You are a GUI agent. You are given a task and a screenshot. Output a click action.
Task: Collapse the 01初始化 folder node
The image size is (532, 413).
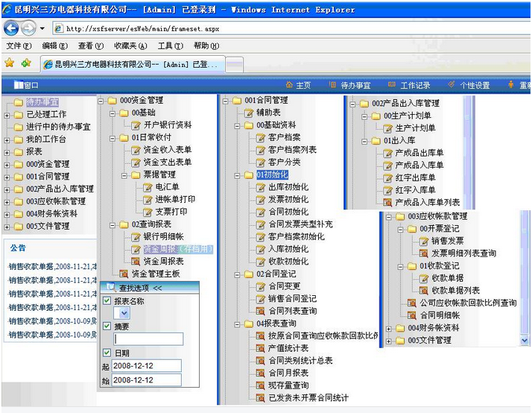click(237, 175)
